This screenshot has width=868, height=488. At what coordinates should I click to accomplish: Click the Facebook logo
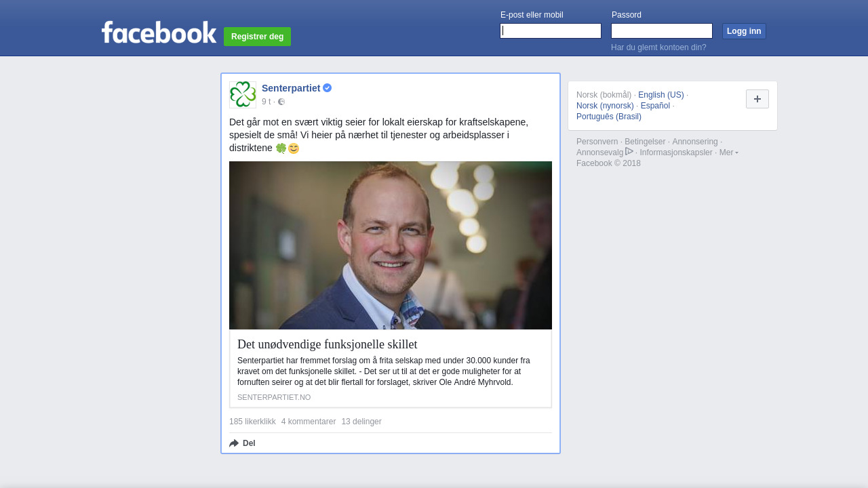tap(159, 33)
